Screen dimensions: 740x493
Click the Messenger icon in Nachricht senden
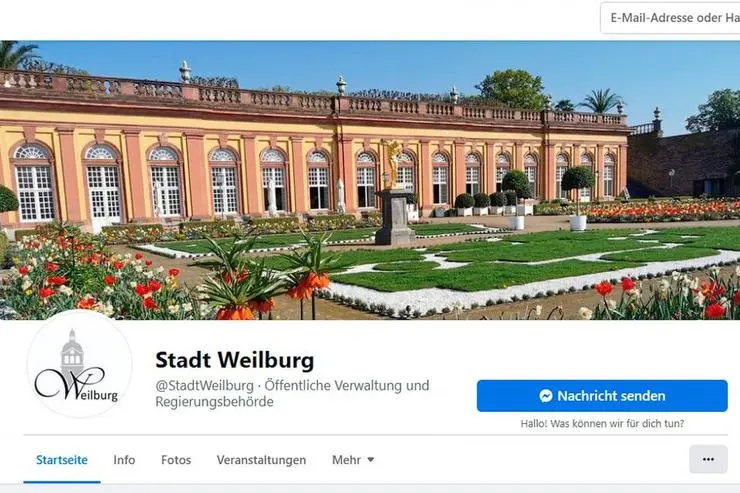coord(546,396)
